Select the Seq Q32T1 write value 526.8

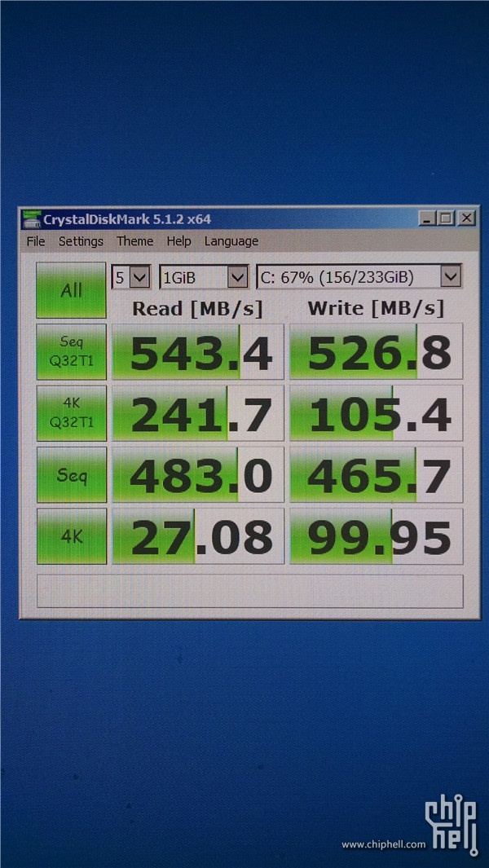[x=376, y=352]
